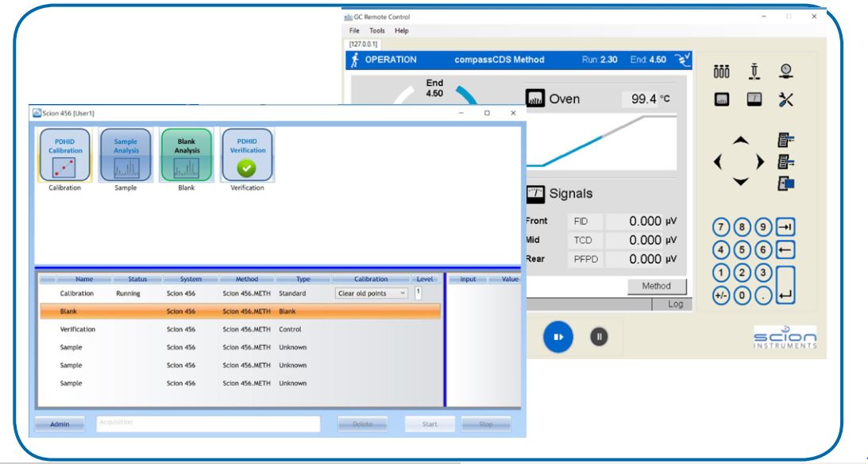Open the Help menu in GC Remote Control

tap(401, 31)
